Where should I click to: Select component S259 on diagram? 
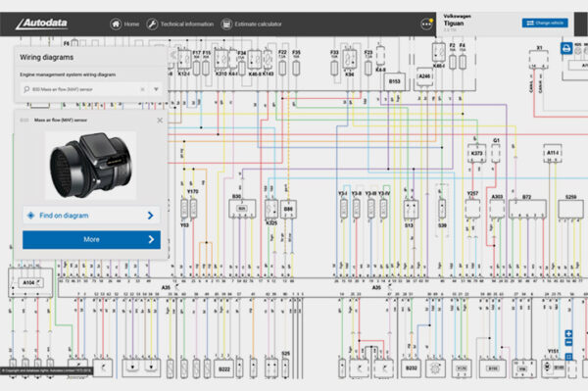pyautogui.click(x=570, y=209)
